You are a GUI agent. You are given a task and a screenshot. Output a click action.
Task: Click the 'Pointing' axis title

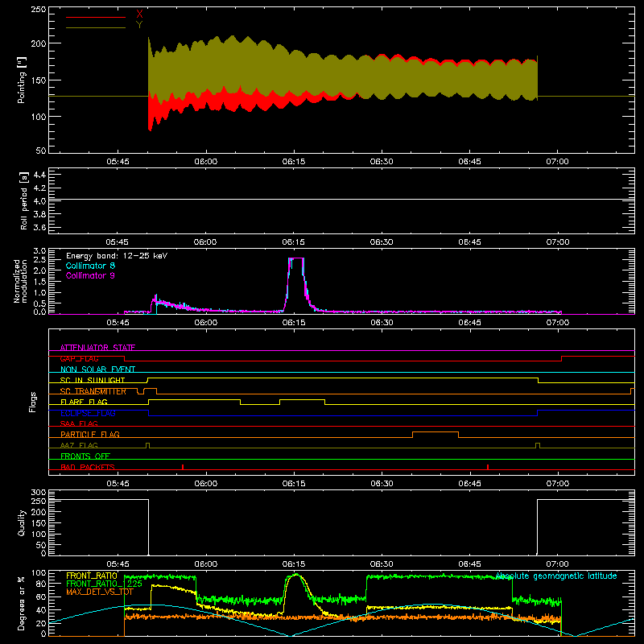22,80
